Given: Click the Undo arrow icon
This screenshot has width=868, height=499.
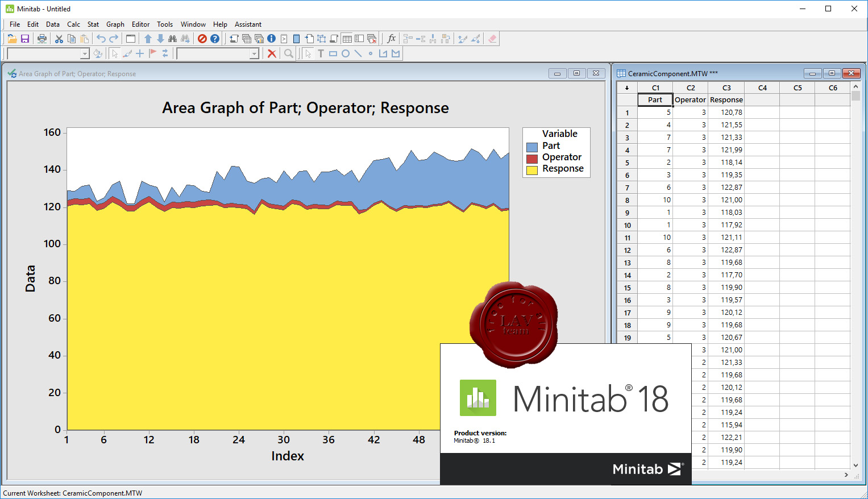Looking at the screenshot, I should pyautogui.click(x=101, y=39).
